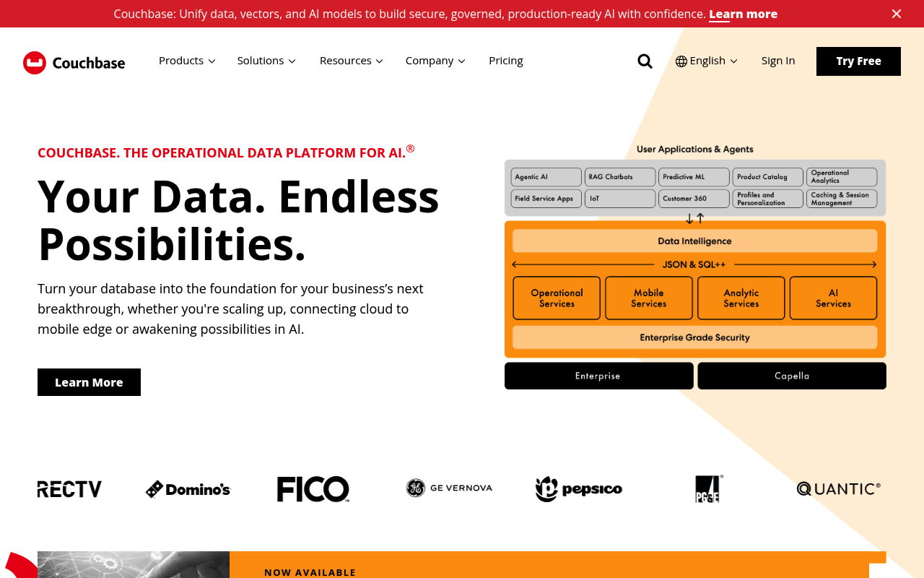Select Mobile Services in the diagram
The width and height of the screenshot is (924, 578).
(649, 298)
